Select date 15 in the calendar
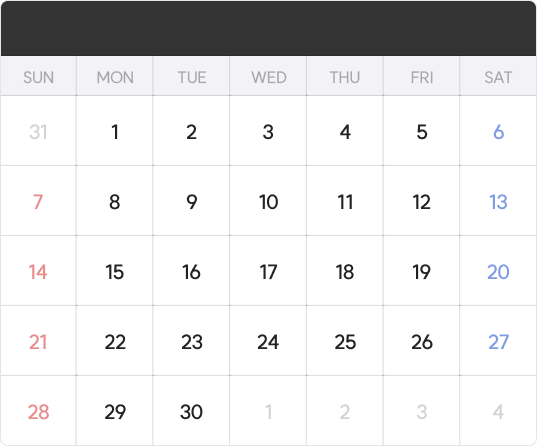 coord(114,272)
